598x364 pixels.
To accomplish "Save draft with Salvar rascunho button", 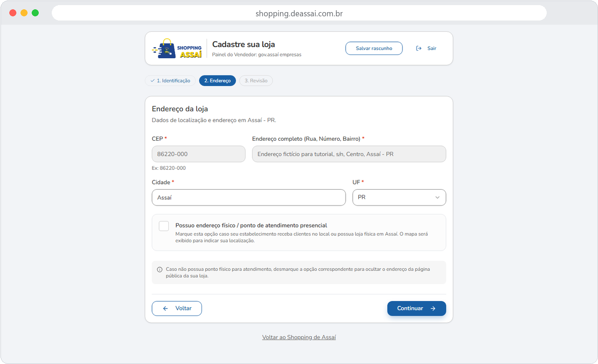I will click(374, 48).
